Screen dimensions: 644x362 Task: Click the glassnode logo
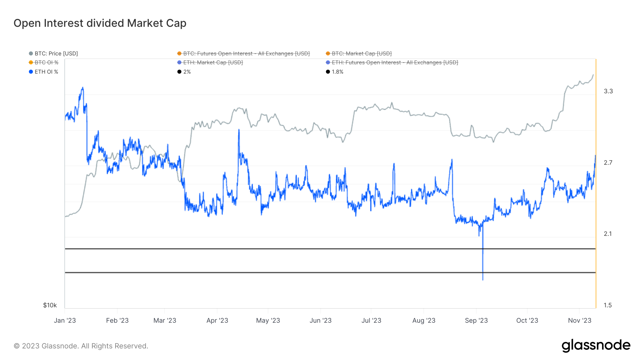point(596,345)
